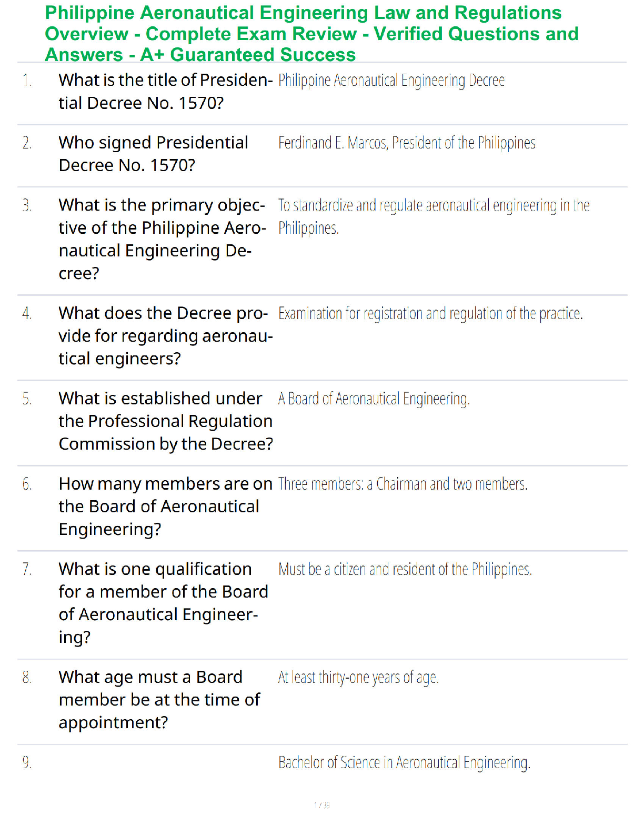Click answer 'Ferdinand E. Marcos, President of the Philippines'
644x834 pixels.
(x=407, y=143)
